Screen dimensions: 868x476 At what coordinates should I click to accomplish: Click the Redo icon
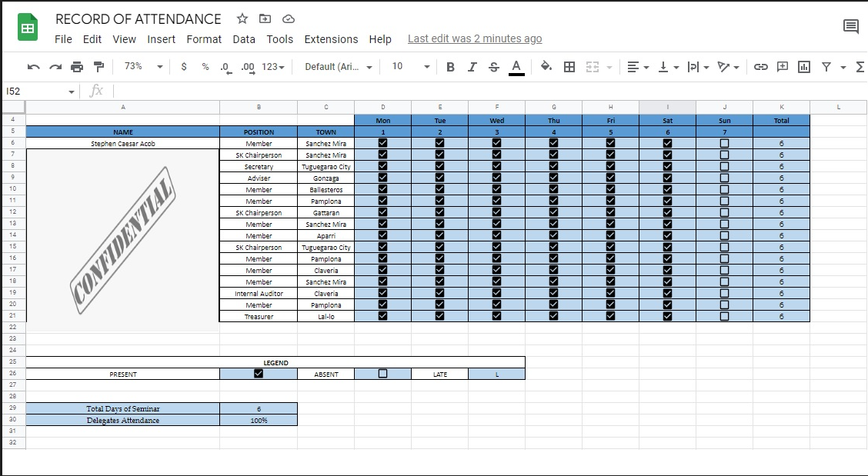pos(55,67)
